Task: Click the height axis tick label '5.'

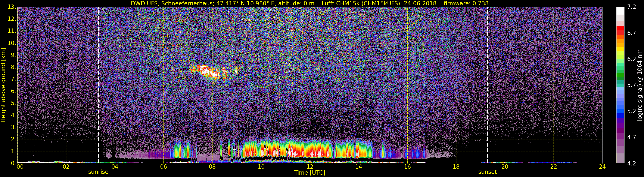Action: tap(13, 103)
